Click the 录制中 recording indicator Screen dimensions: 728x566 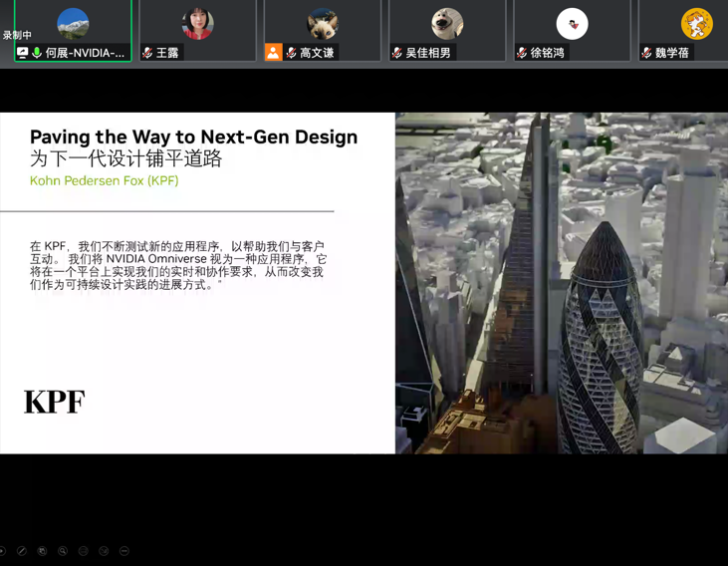(x=17, y=35)
